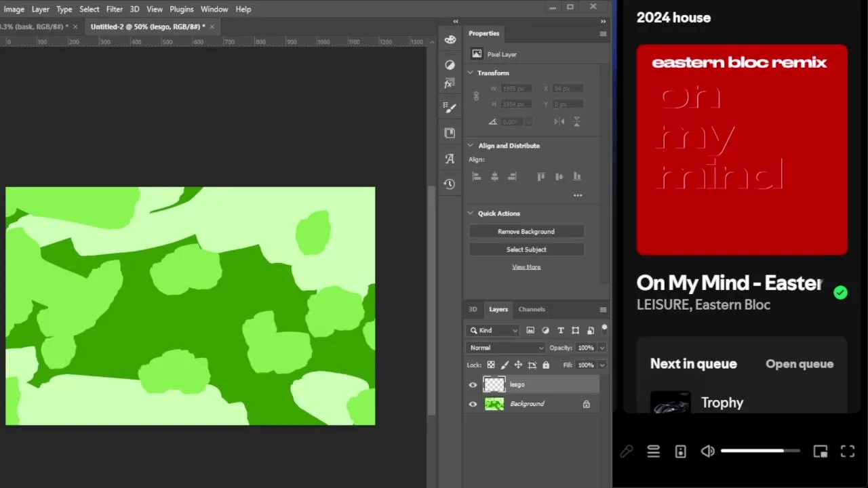Switch to the Channels tab
This screenshot has height=488, width=868.
pos(532,309)
